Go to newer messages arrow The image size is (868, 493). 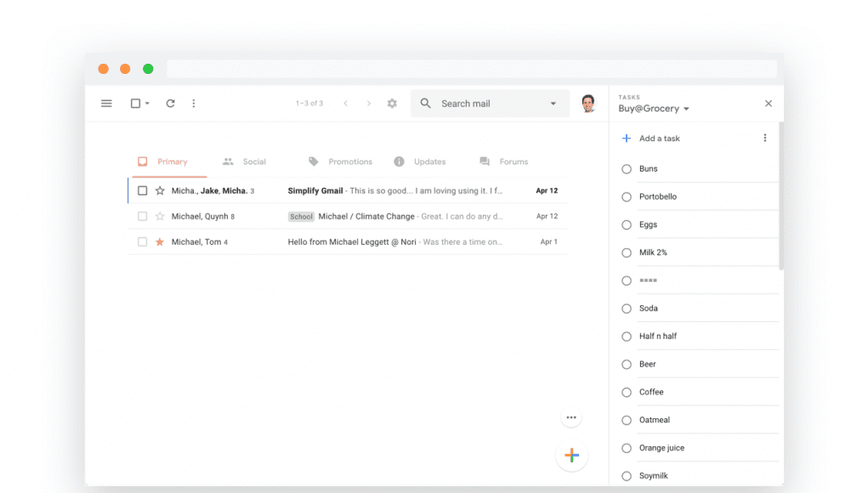pos(345,104)
